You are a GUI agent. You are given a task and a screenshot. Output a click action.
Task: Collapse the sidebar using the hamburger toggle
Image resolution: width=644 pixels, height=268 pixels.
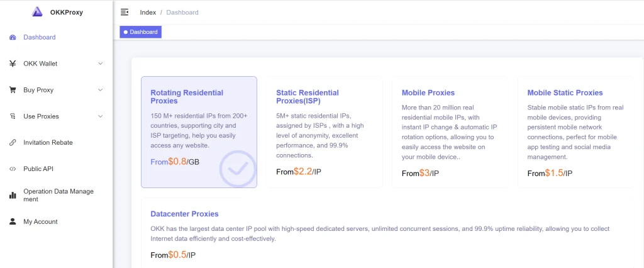[125, 12]
